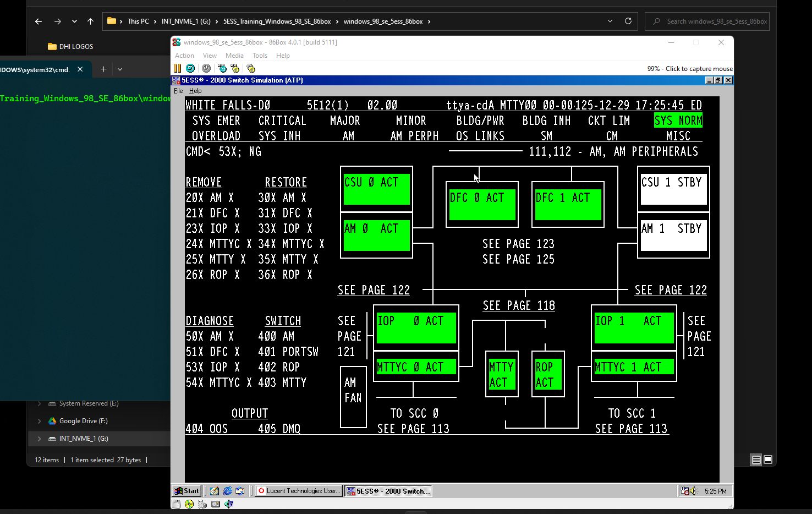The image size is (812, 514).
Task: Switch to Lucent Technologies User taskbar button
Action: tap(298, 491)
